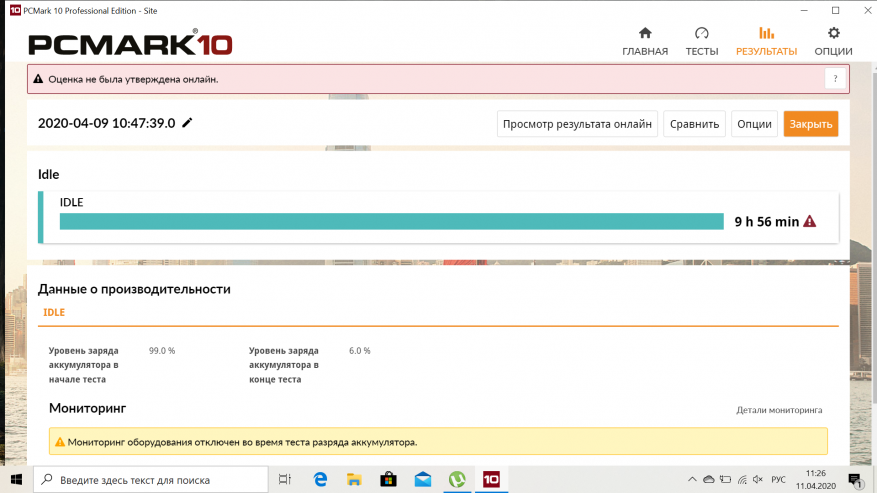Click text Оценка не была утверждена онлайн
The height and width of the screenshot is (493, 877).
tap(133, 79)
